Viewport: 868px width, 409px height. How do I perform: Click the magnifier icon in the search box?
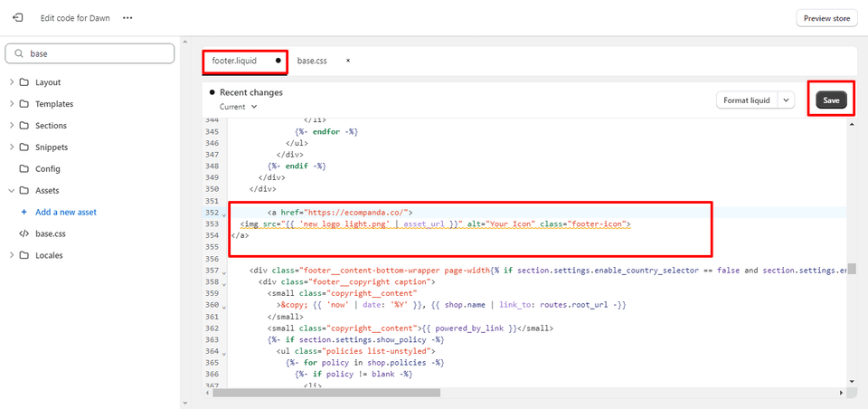(19, 53)
